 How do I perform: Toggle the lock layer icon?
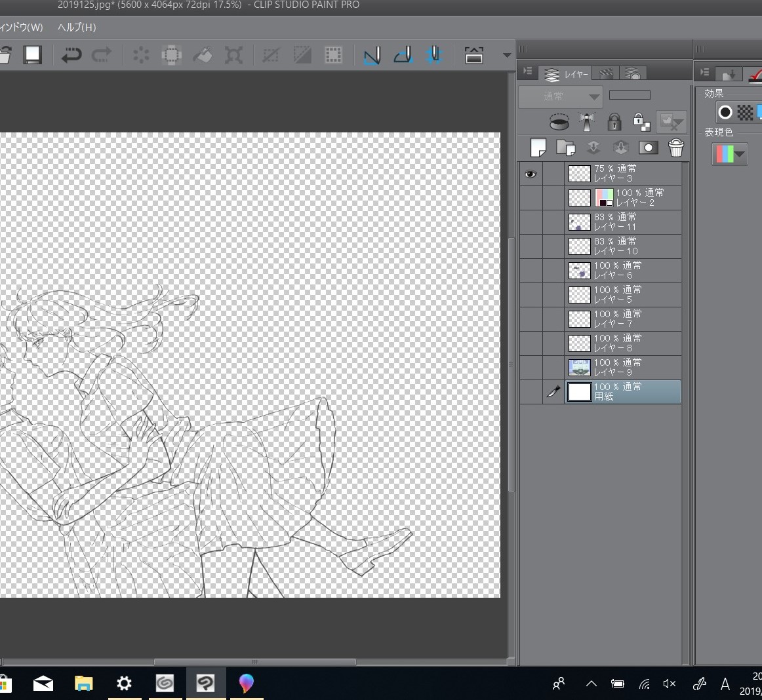[x=614, y=122]
